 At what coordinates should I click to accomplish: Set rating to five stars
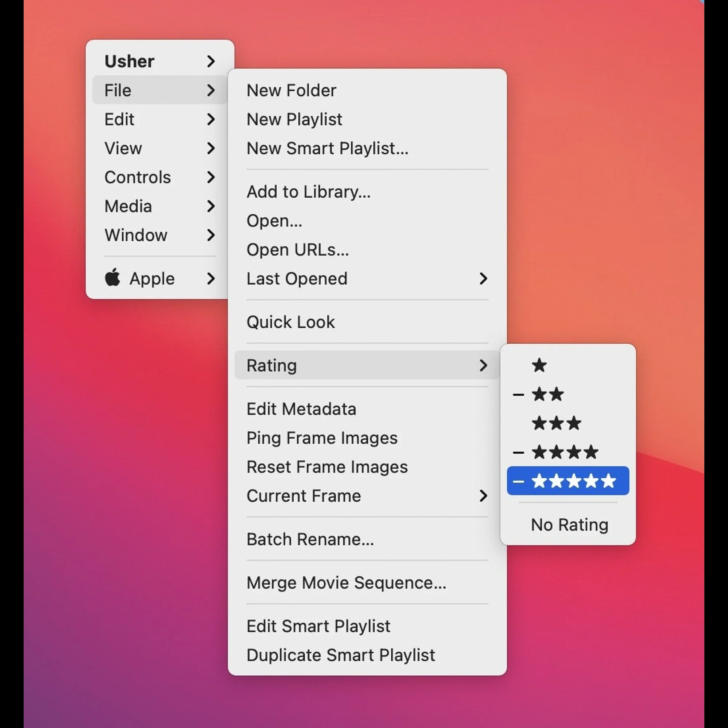point(568,481)
